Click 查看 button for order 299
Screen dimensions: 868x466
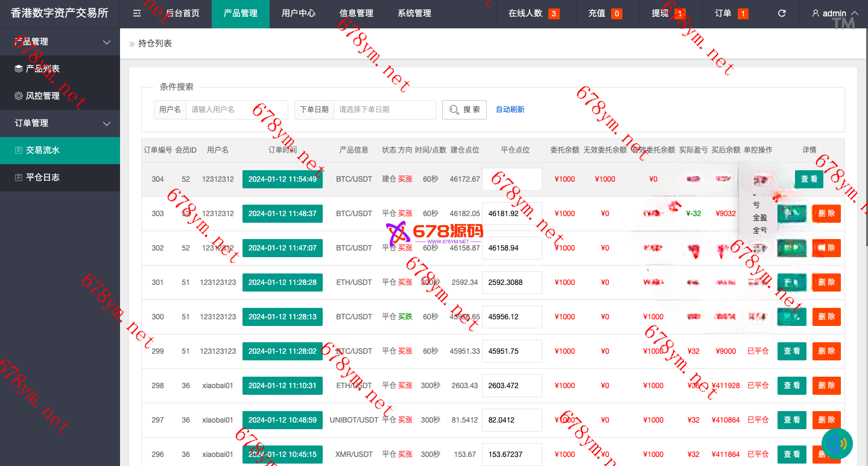791,351
